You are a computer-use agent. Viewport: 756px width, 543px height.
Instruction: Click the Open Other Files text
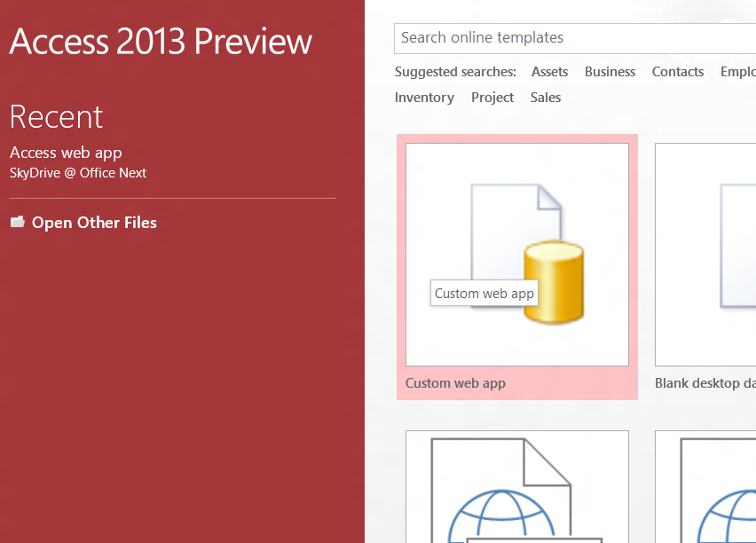94,223
